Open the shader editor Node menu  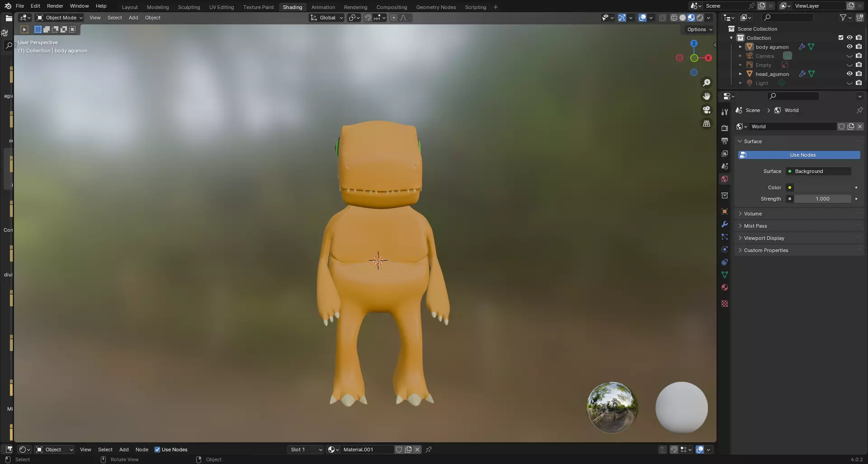point(142,450)
